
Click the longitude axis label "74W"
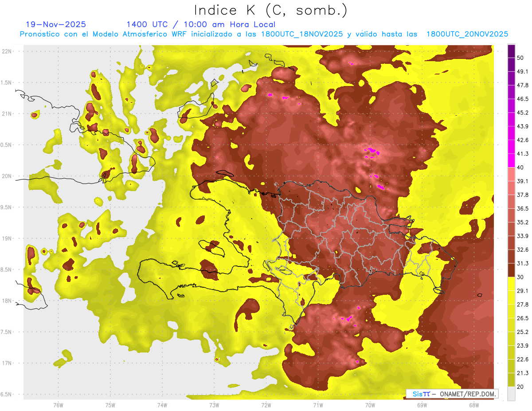(x=162, y=405)
